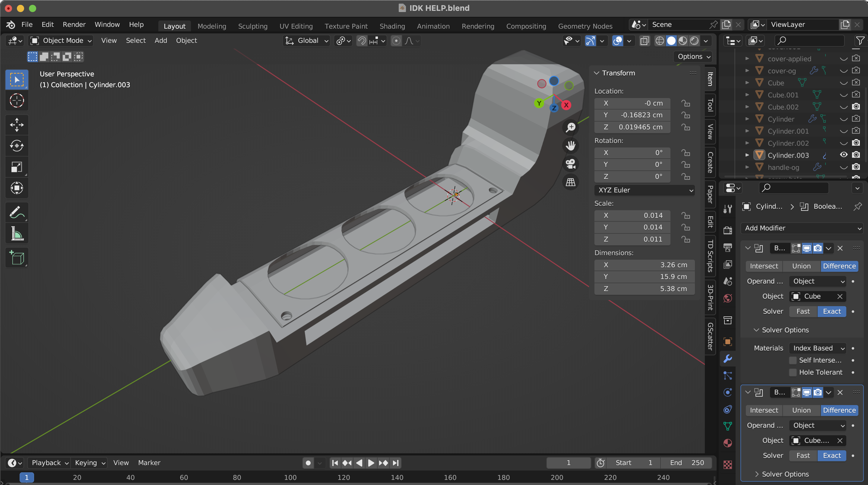Viewport: 868px width, 485px height.
Task: Select the Annotate tool
Action: tap(17, 212)
